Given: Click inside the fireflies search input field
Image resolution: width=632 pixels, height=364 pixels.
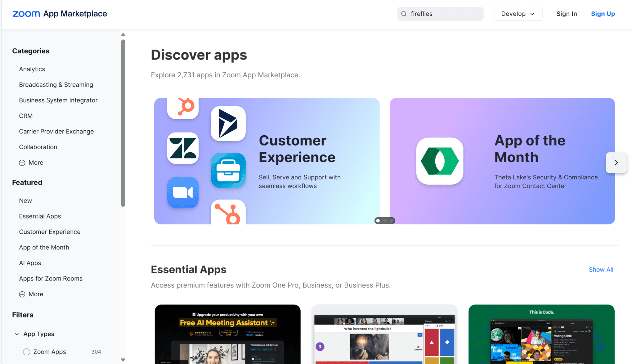Looking at the screenshot, I should [440, 14].
